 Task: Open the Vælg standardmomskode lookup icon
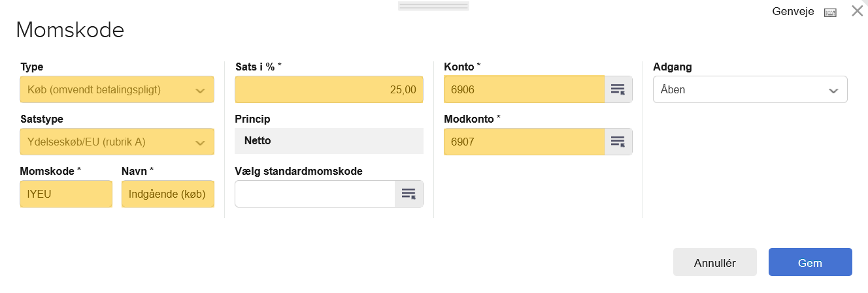pyautogui.click(x=409, y=194)
